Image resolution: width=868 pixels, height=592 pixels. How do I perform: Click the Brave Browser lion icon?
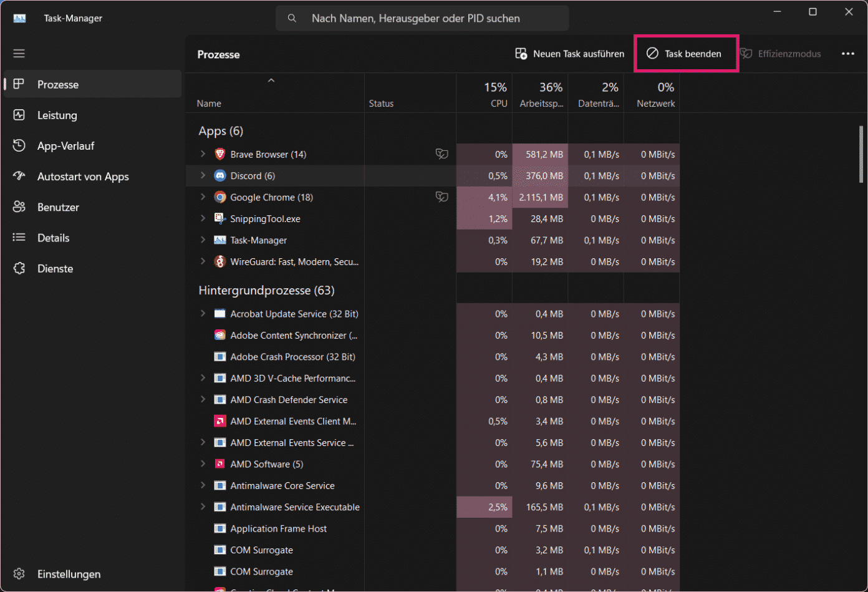tap(219, 154)
